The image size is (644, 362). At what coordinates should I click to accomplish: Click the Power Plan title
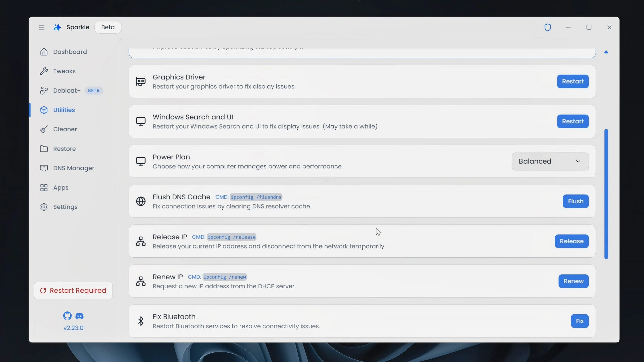pyautogui.click(x=171, y=157)
